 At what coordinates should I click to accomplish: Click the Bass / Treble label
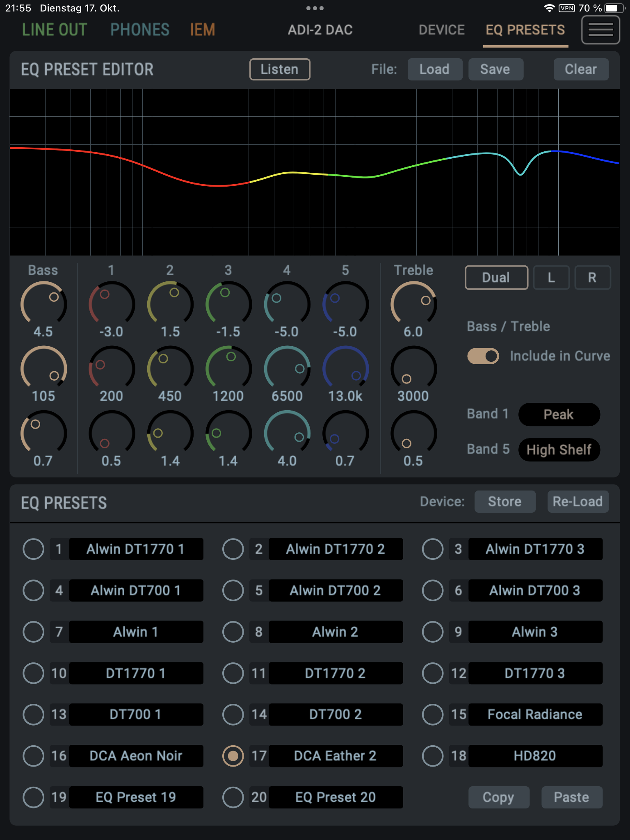[x=509, y=326]
